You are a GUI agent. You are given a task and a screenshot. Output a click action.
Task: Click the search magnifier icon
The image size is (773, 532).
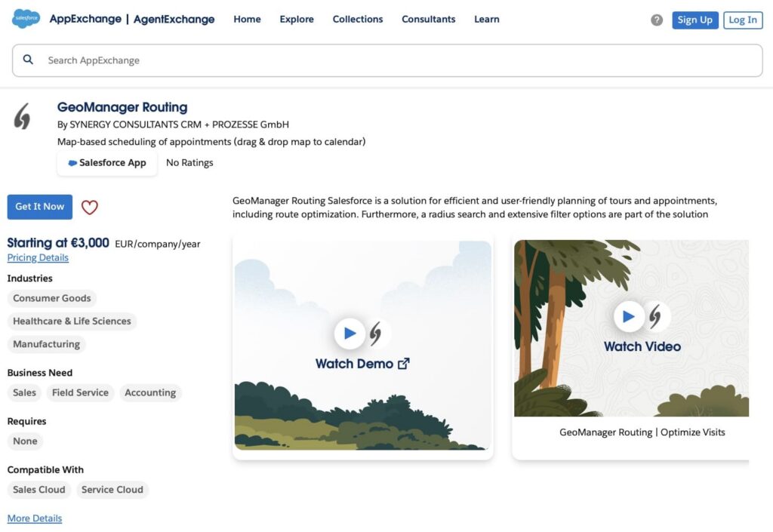click(29, 60)
